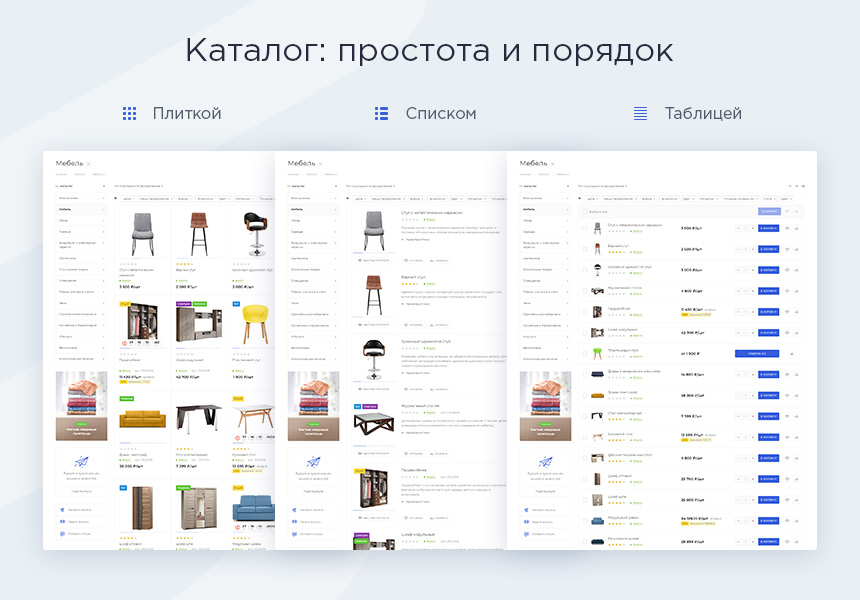Click the blue В корзину button on a table row

pos(768,226)
